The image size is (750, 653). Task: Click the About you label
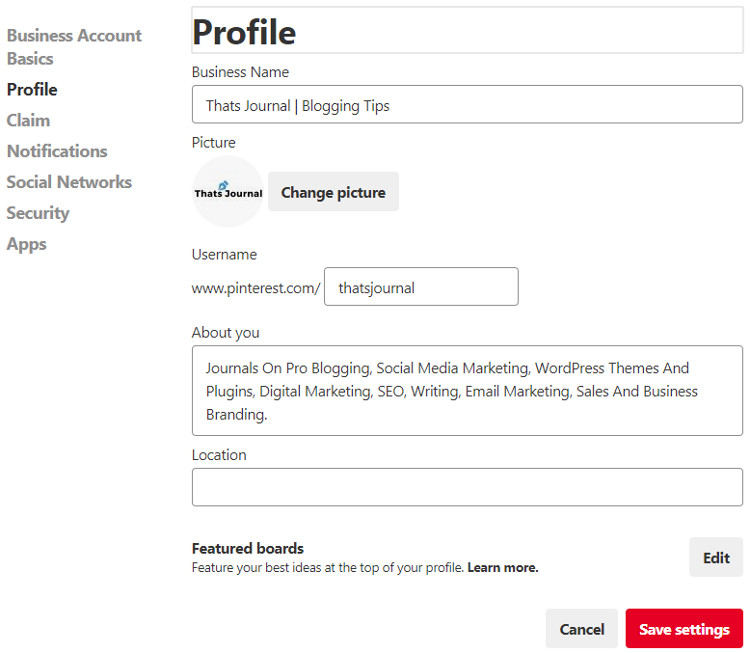click(225, 333)
